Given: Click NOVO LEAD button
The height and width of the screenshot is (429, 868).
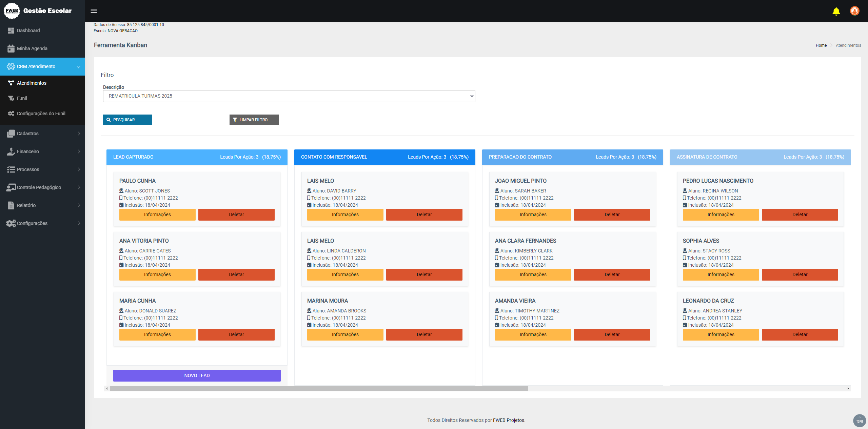Looking at the screenshot, I should (x=197, y=375).
